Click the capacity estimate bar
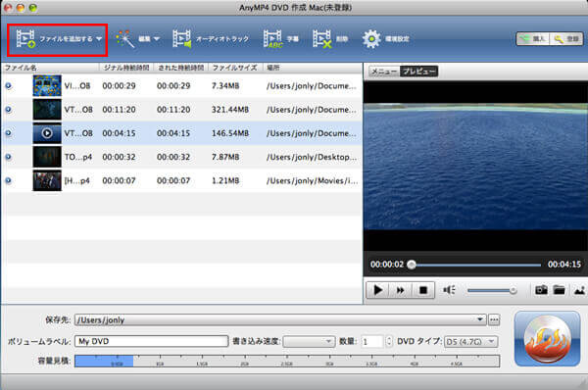This screenshot has height=390, width=588. [x=287, y=361]
